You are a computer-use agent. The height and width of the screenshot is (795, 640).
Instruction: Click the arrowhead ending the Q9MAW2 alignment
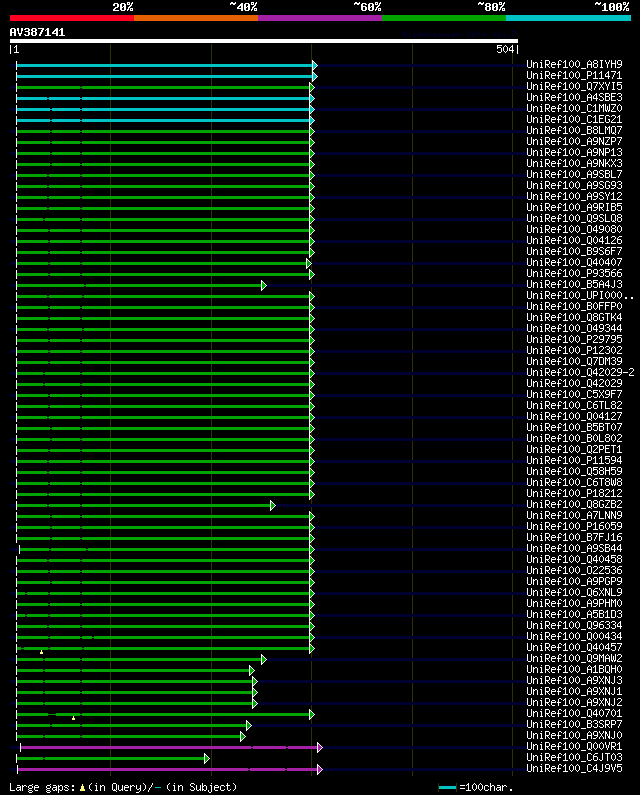pos(264,660)
